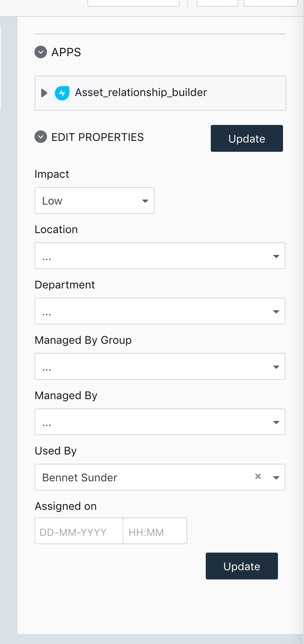Click the Managed By dropdown arrow icon
Viewport: 304px width, 644px height.
click(276, 422)
